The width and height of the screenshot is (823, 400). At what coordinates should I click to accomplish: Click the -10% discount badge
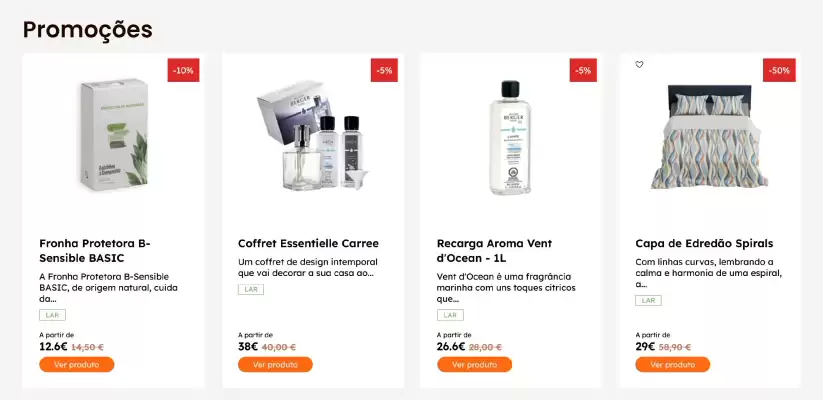(183, 70)
